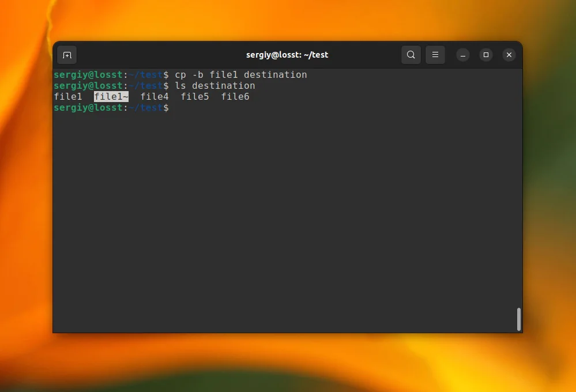
Task: Click the sergiy@losst window title
Action: 287,55
